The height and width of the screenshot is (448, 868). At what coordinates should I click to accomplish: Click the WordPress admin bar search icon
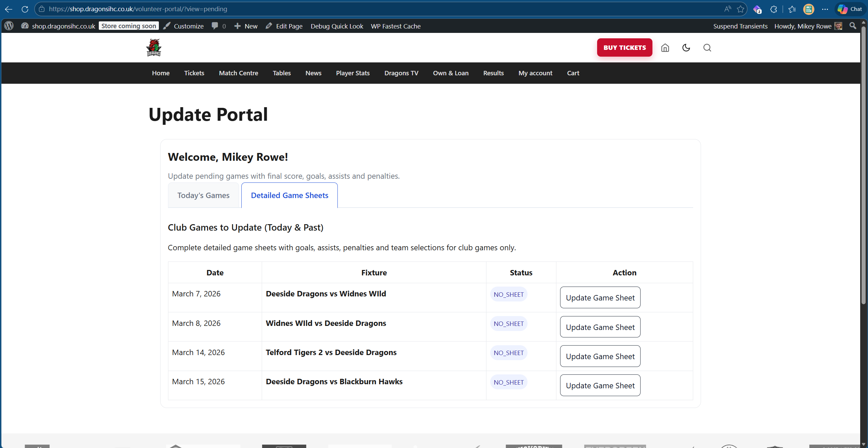(852, 26)
